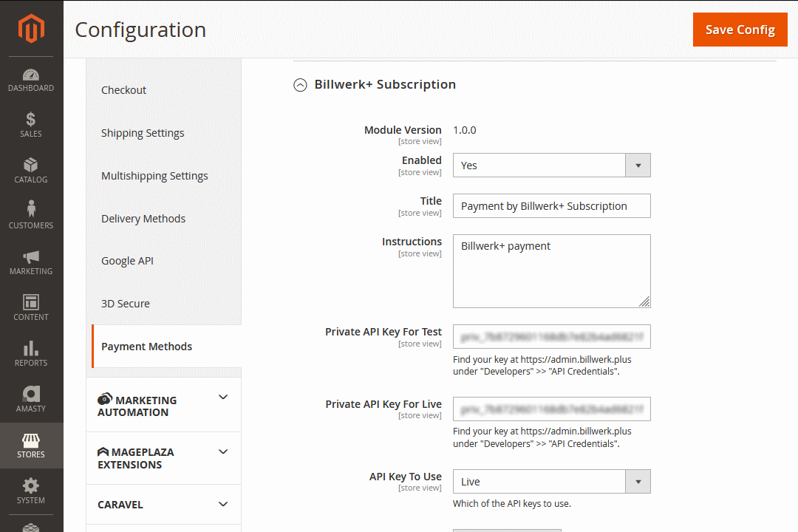Save the configuration

coord(740,30)
